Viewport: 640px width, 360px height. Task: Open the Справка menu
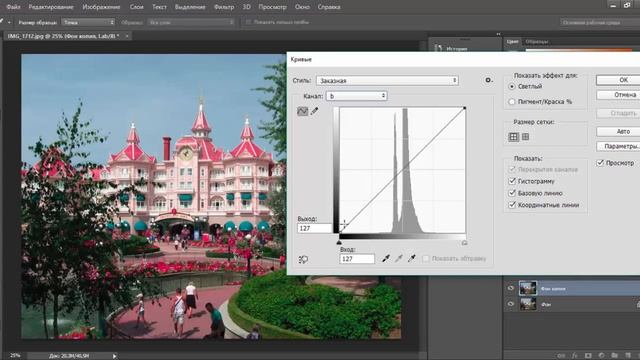click(329, 7)
